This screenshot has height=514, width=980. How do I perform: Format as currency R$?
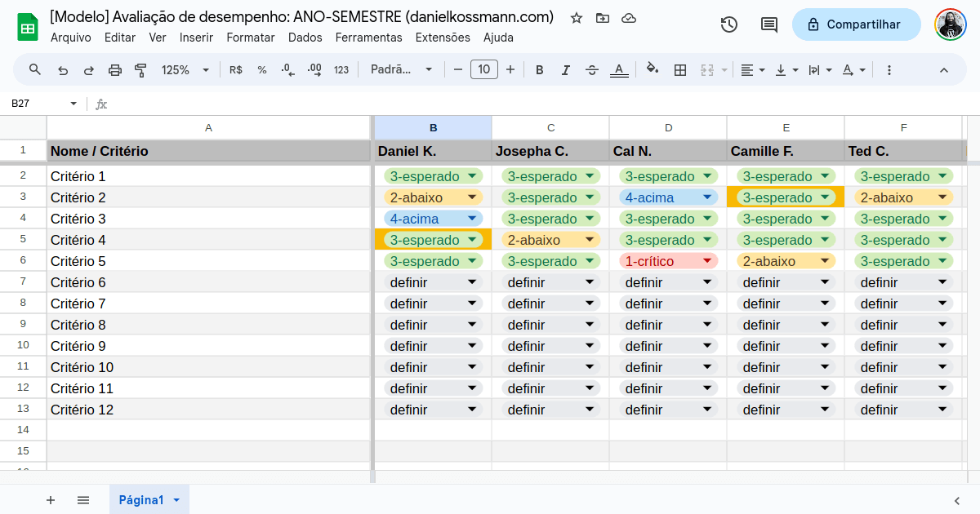(x=236, y=70)
